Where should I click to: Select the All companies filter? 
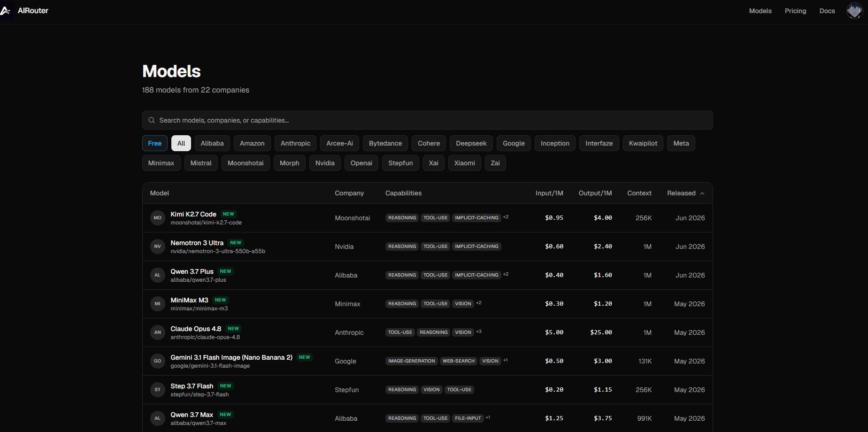click(181, 143)
